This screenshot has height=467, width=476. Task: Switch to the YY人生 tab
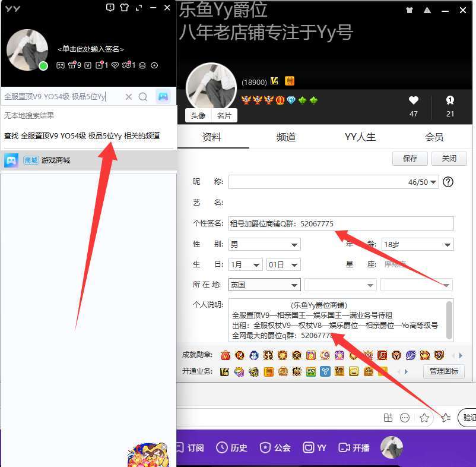point(360,137)
